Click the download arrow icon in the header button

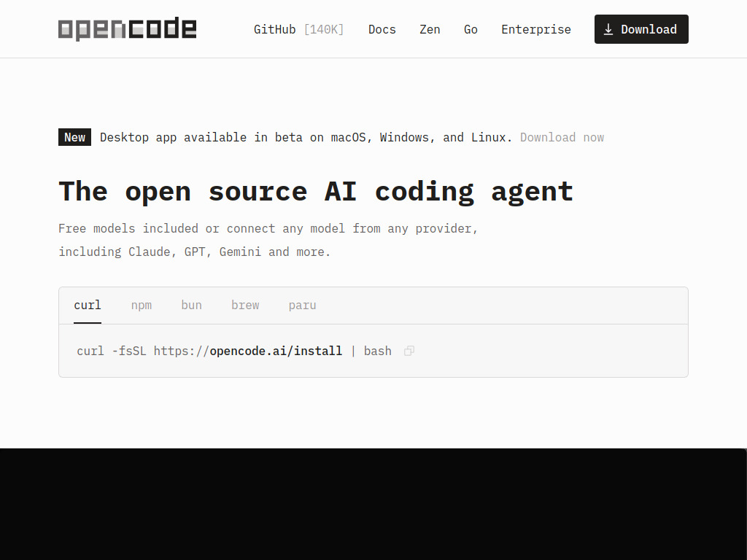[x=608, y=29]
